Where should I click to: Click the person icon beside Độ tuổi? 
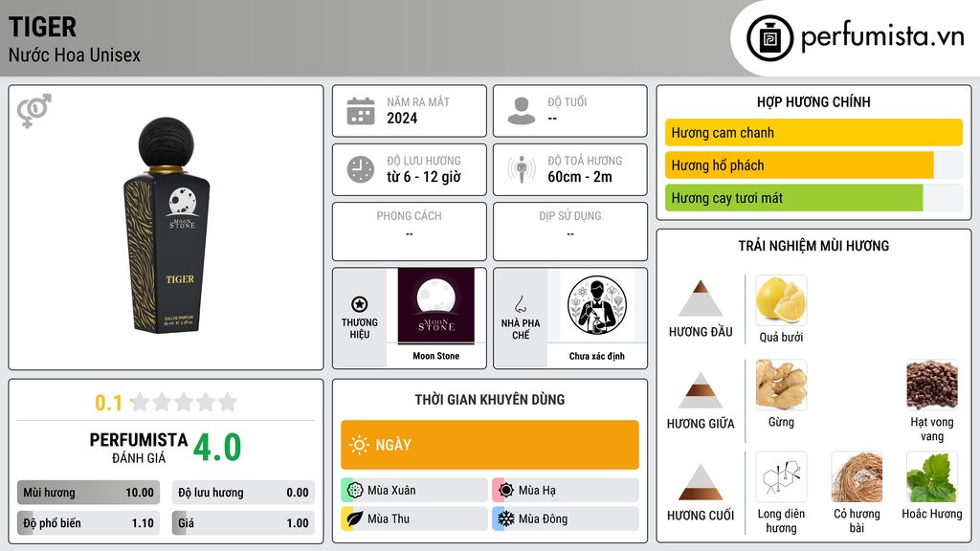pos(522,111)
